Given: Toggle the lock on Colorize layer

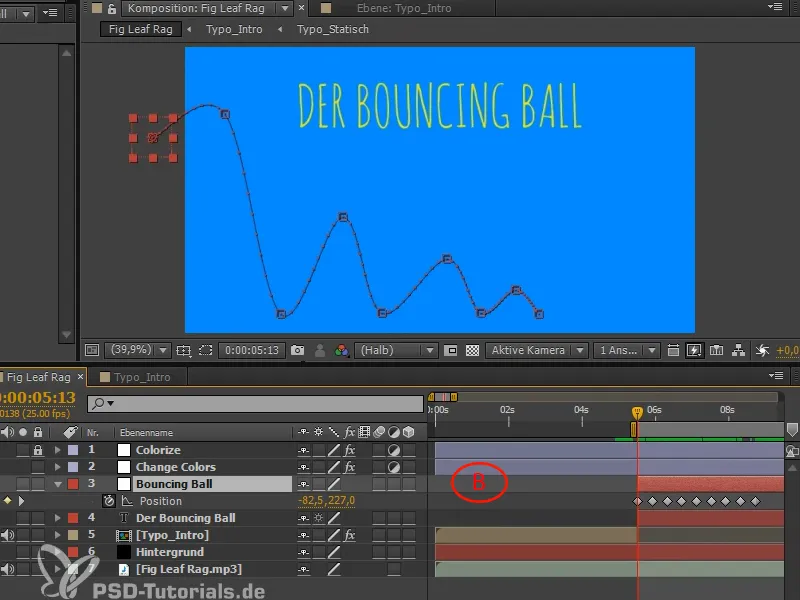Looking at the screenshot, I should [38, 450].
